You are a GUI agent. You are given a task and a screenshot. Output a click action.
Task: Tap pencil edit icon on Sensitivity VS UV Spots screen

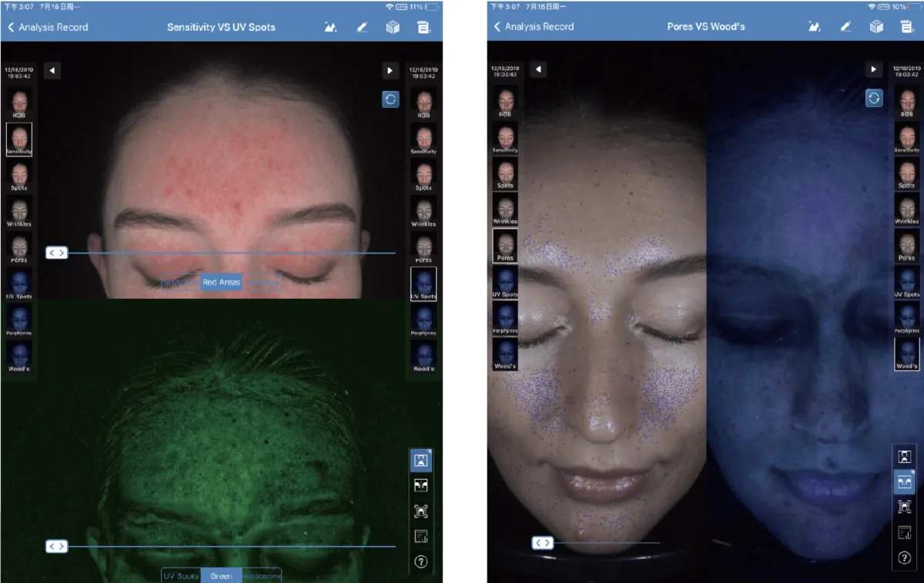[x=362, y=27]
